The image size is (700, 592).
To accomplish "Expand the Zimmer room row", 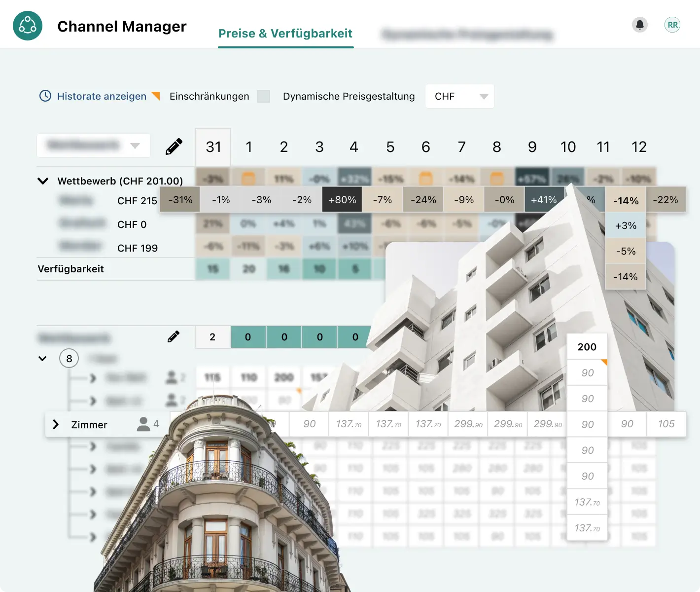I will point(55,424).
